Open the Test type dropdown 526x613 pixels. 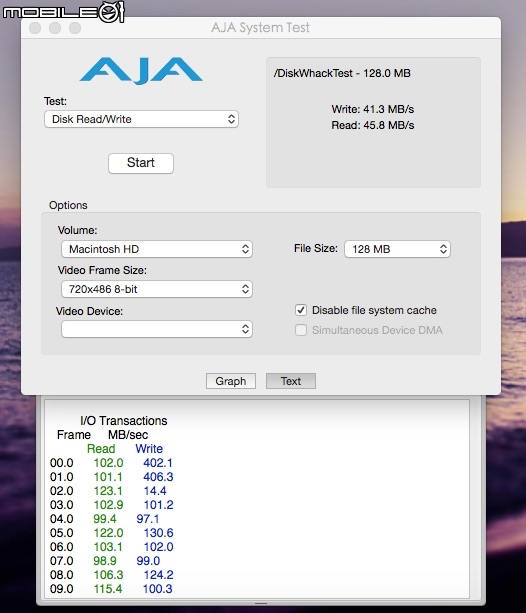coord(141,119)
